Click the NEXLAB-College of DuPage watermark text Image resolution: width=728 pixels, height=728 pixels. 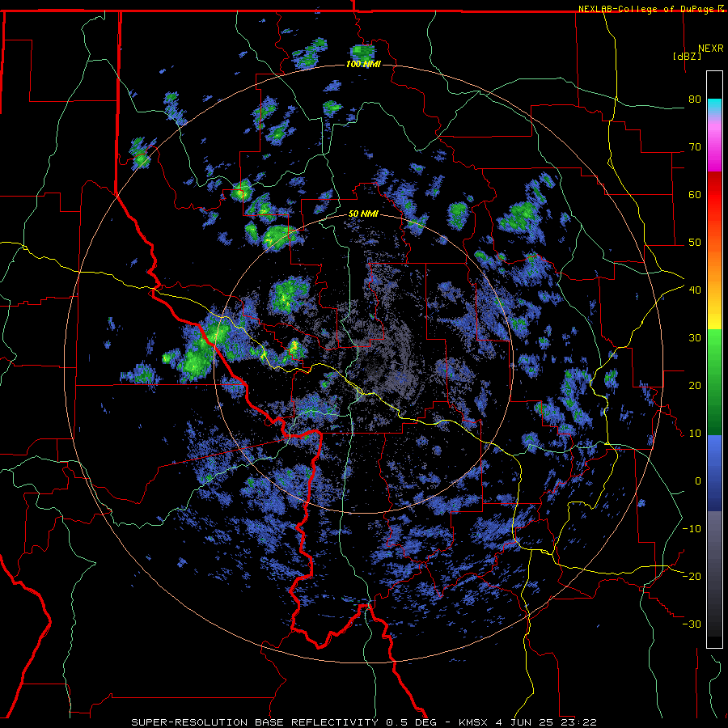click(x=648, y=9)
